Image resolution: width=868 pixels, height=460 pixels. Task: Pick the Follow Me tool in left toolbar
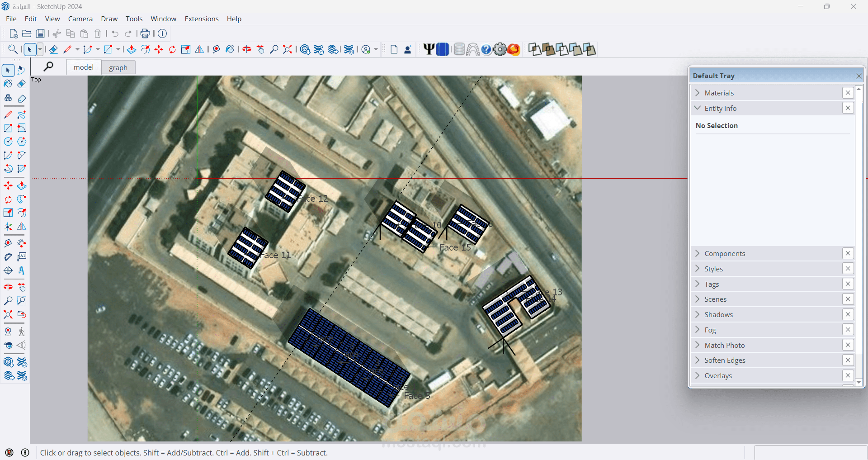22,199
